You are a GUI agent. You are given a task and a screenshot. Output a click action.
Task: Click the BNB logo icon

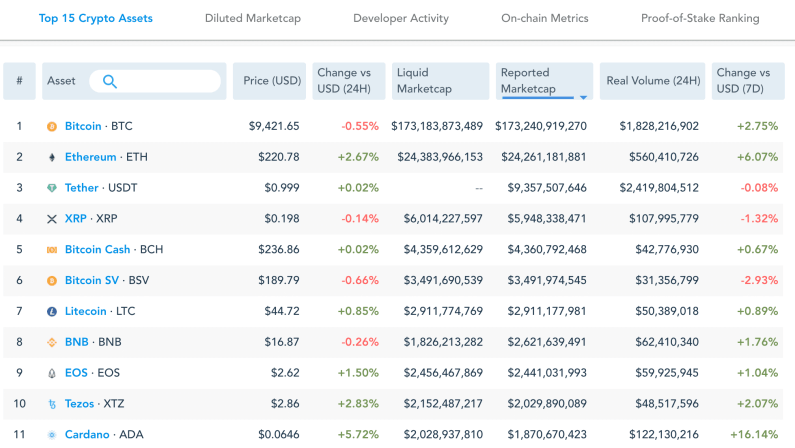pos(52,343)
